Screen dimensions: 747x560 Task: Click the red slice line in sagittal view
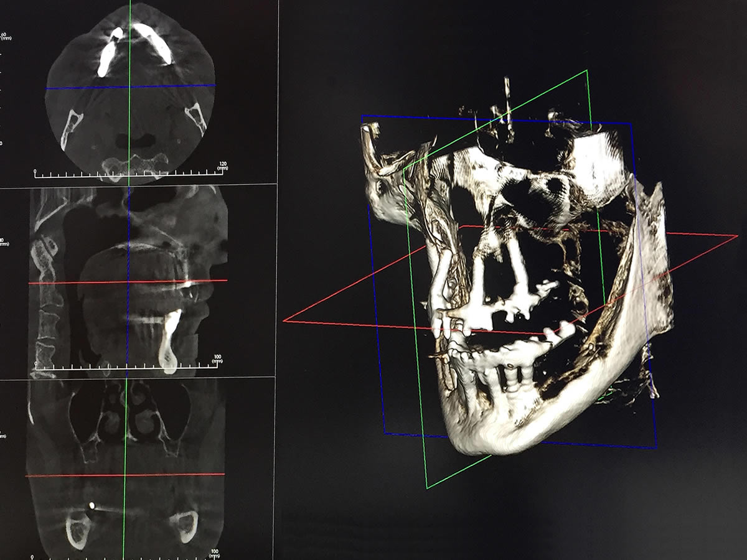pyautogui.click(x=93, y=282)
